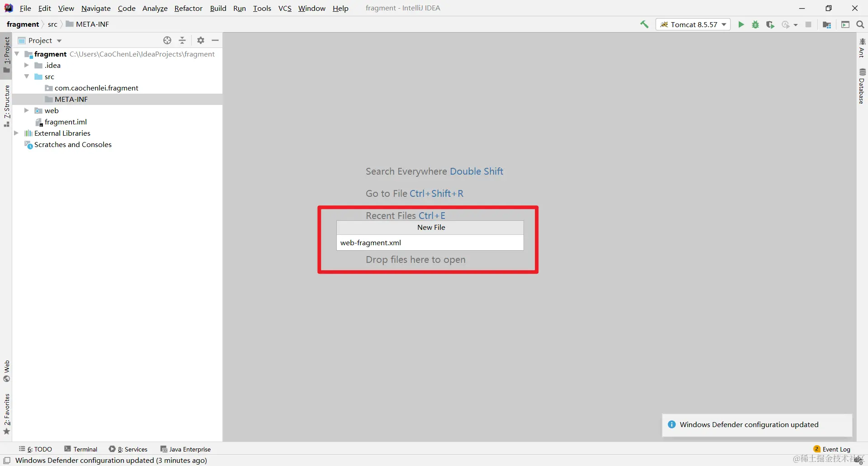Toggle tool window bars corner icon
Screen dimensions: 868x466
tap(7, 461)
